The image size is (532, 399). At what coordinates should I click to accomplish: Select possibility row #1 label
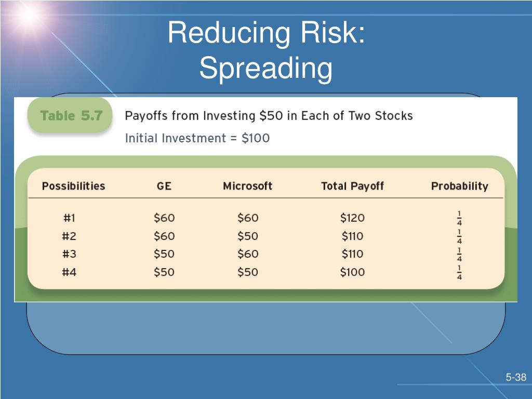69,218
